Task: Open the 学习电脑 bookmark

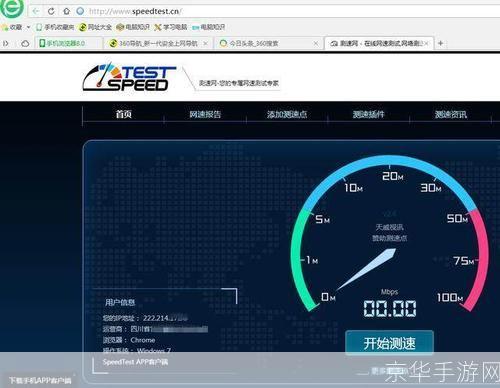Action: 171,27
